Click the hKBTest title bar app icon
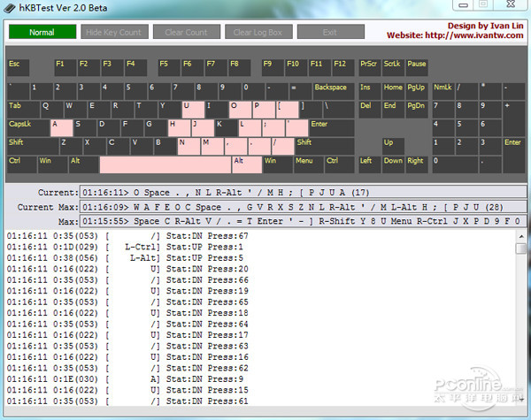Screen dimensions: 531x420 coord(10,8)
